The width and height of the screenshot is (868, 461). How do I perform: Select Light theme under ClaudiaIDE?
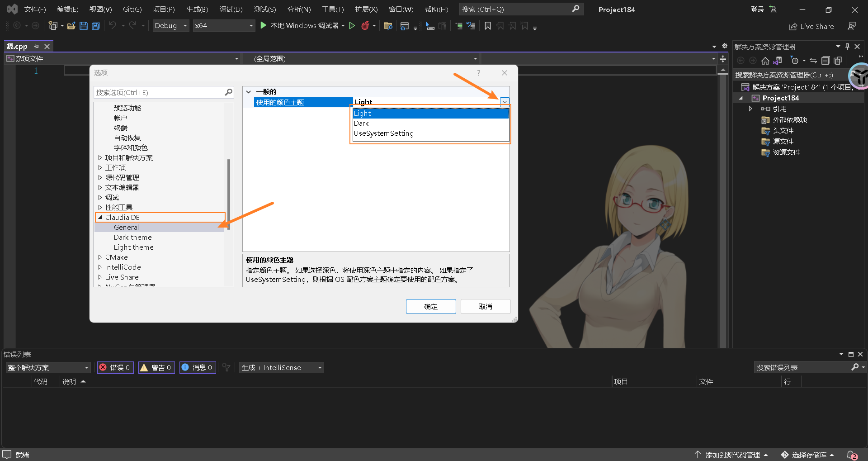coord(133,247)
